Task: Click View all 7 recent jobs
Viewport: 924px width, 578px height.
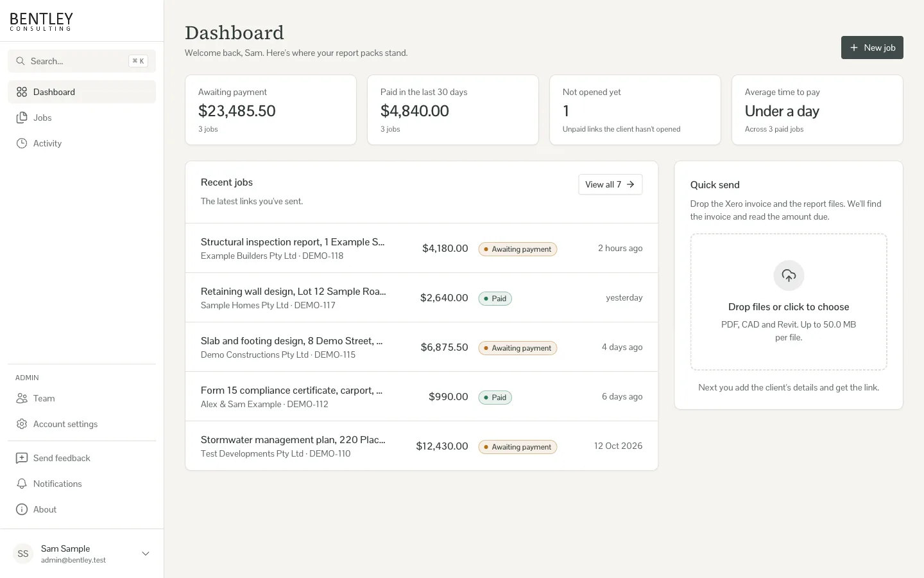Action: [x=610, y=184]
